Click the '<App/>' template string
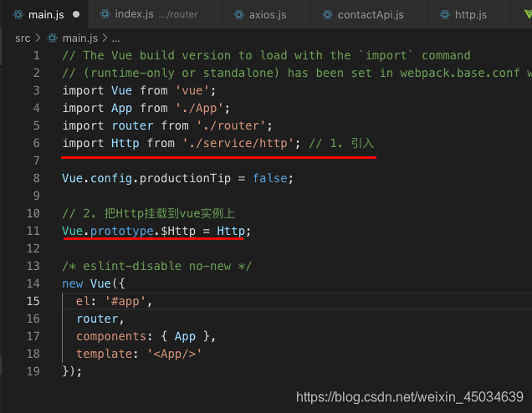The height and width of the screenshot is (413, 532). (174, 354)
